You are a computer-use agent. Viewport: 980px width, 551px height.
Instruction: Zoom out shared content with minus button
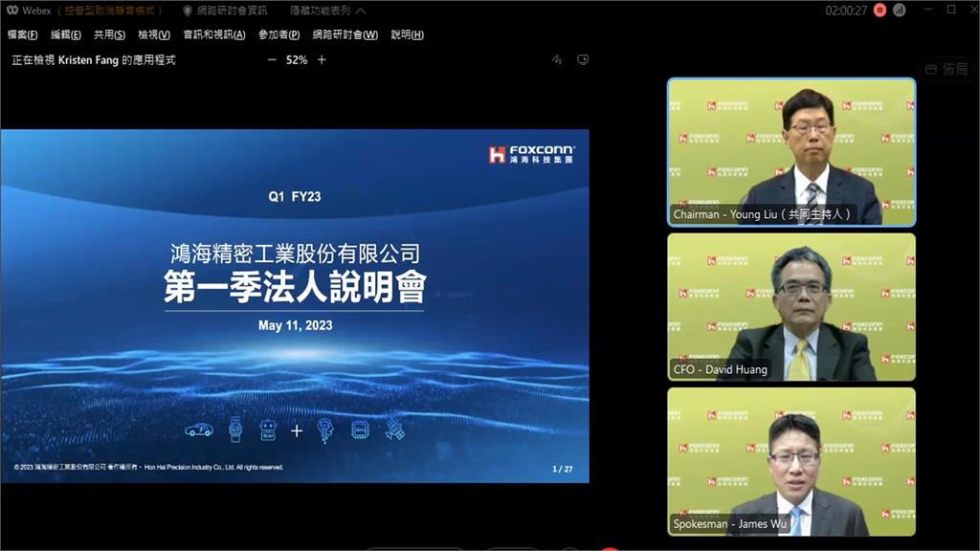(272, 60)
